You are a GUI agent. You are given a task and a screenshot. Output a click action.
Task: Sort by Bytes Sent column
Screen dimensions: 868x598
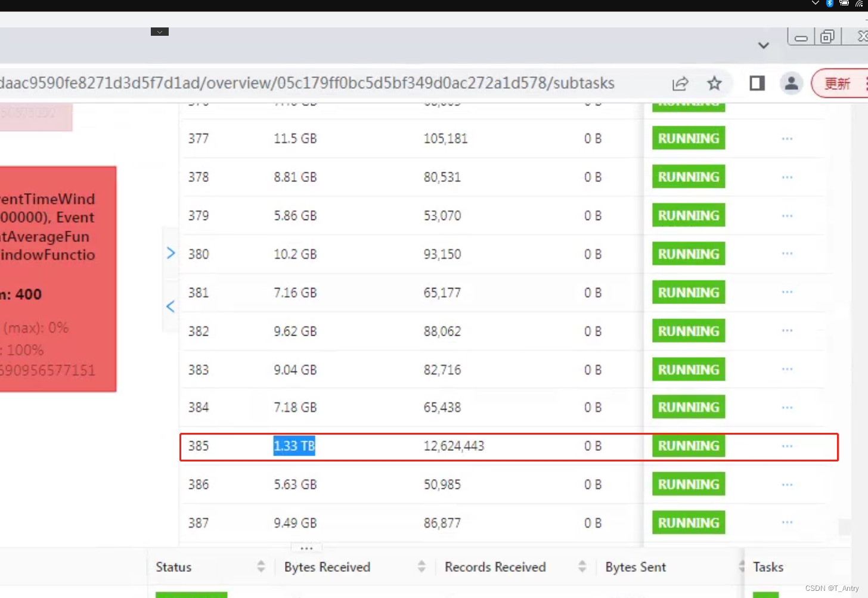coord(741,566)
